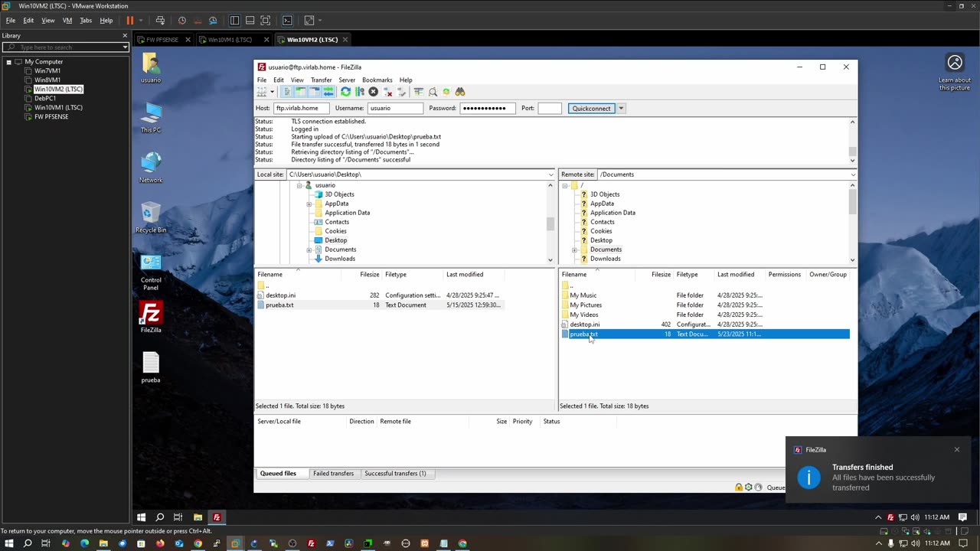This screenshot has width=980, height=551.
Task: Sort local list by Last modified header
Action: tap(474, 275)
